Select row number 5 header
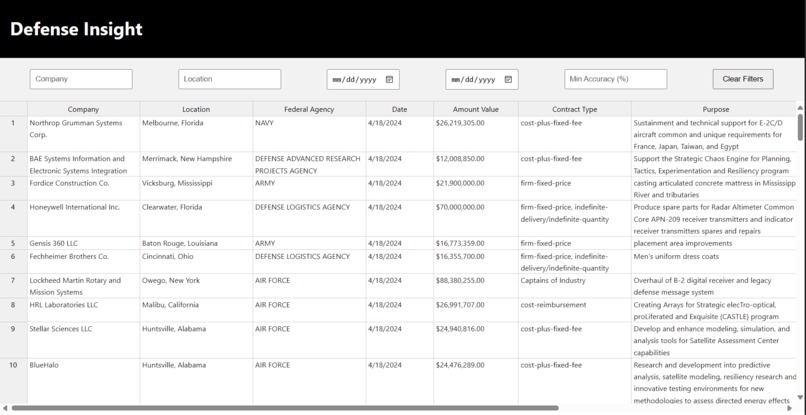Viewport: 806px width, 415px height. pyautogui.click(x=13, y=243)
